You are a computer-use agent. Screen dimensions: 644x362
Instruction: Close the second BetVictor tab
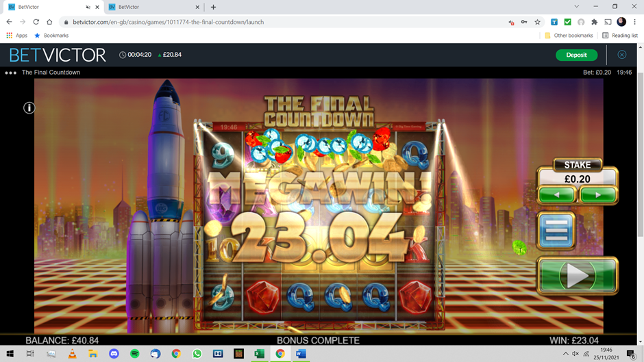[x=197, y=7]
